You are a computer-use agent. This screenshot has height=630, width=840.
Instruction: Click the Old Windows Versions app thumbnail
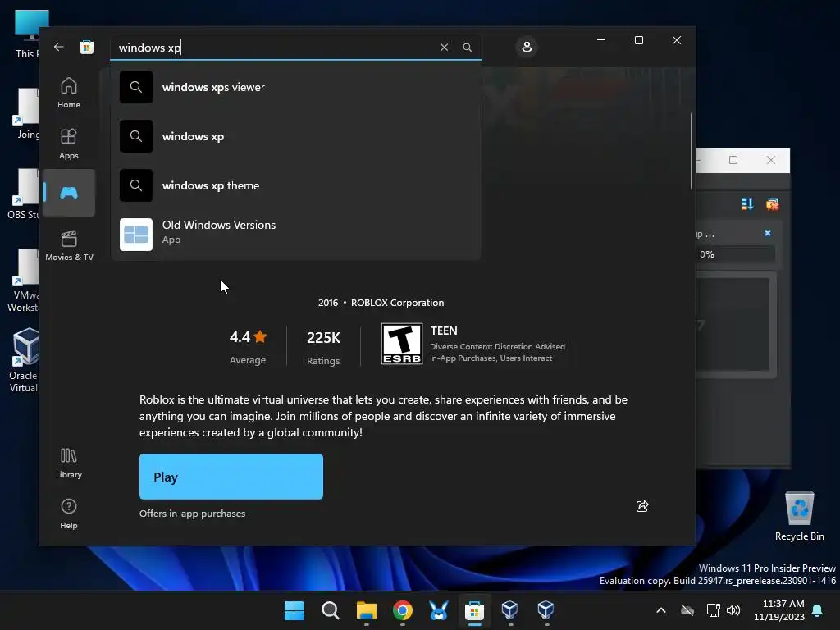point(136,235)
